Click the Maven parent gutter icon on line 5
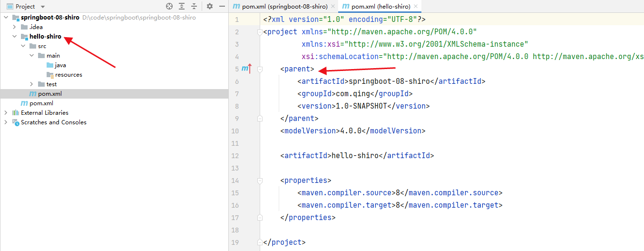This screenshot has width=644, height=251. click(246, 69)
